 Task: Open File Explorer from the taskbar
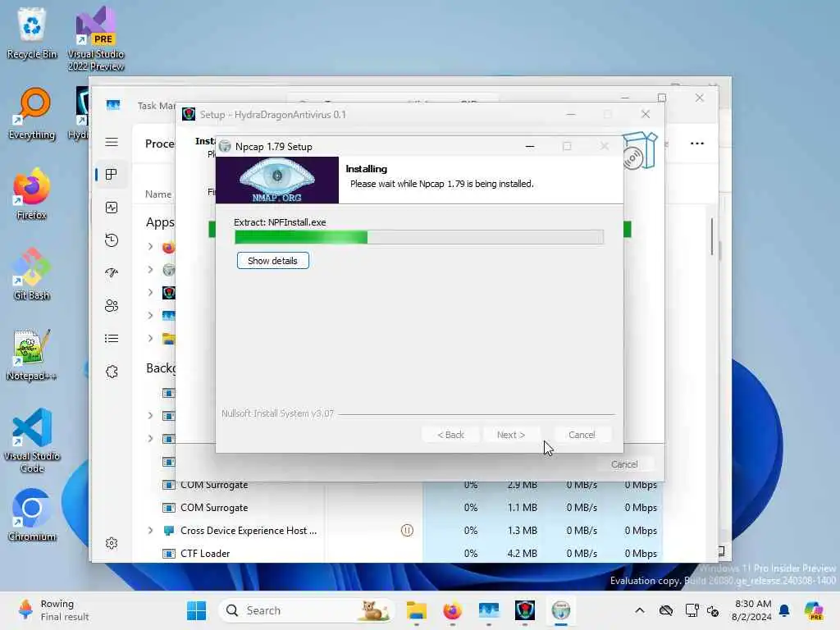[416, 610]
